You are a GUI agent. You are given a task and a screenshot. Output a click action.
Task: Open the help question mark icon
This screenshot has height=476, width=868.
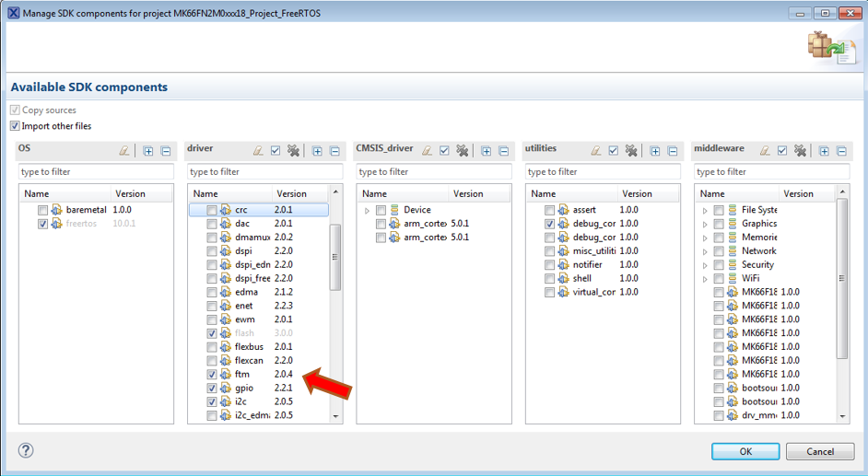click(x=26, y=450)
